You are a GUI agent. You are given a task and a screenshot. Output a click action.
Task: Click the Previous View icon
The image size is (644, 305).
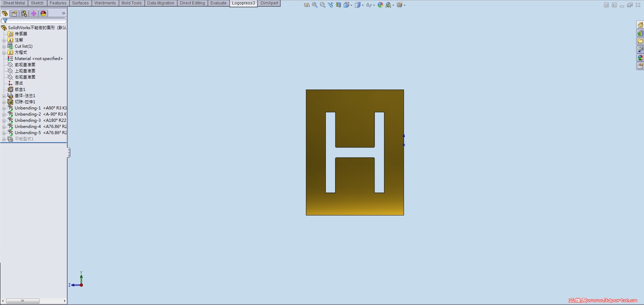[331, 5]
